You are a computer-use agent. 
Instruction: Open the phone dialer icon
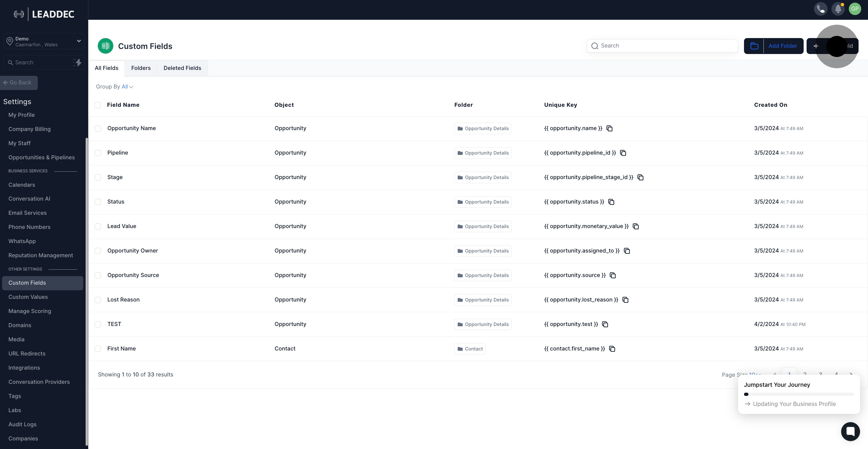coord(820,9)
